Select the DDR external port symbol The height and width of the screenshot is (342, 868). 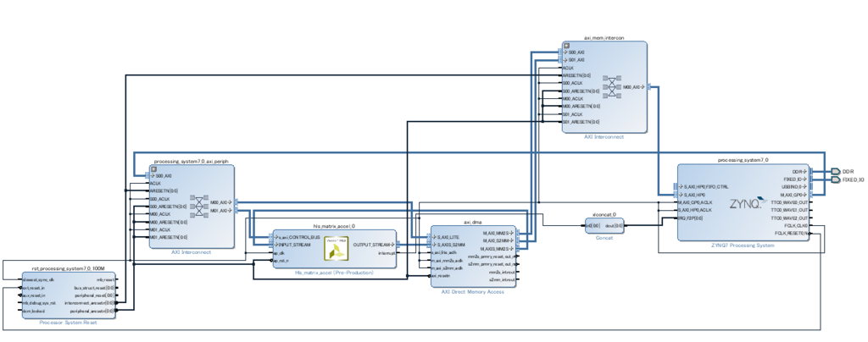click(835, 171)
